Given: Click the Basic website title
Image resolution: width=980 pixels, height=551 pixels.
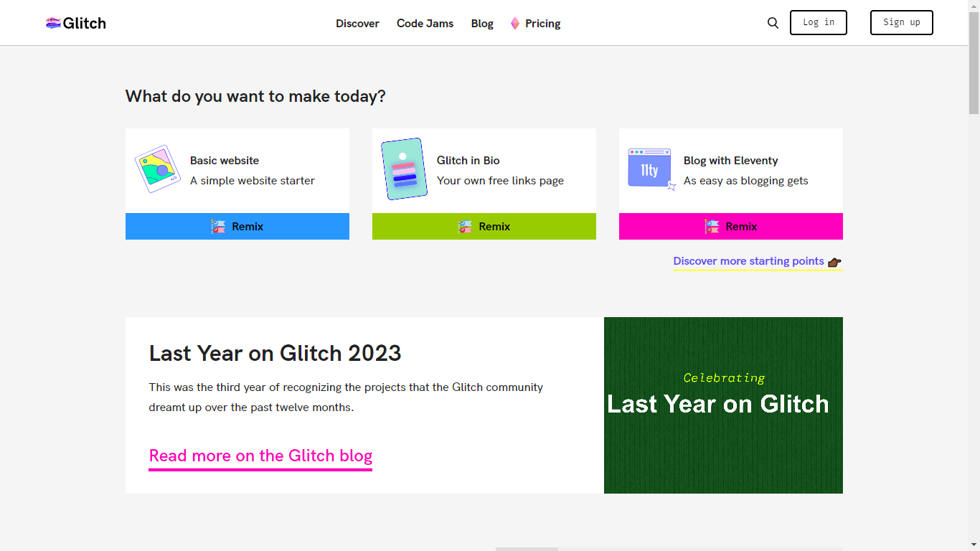Looking at the screenshot, I should (225, 161).
